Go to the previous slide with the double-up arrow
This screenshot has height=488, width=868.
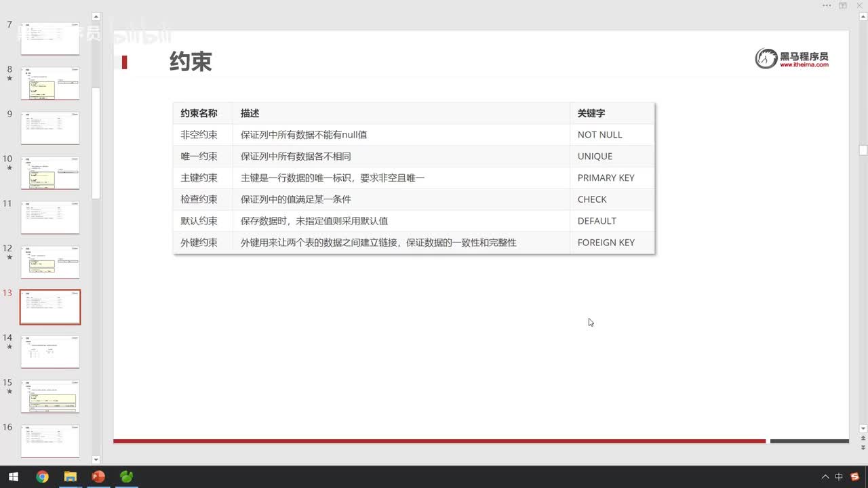[863, 439]
